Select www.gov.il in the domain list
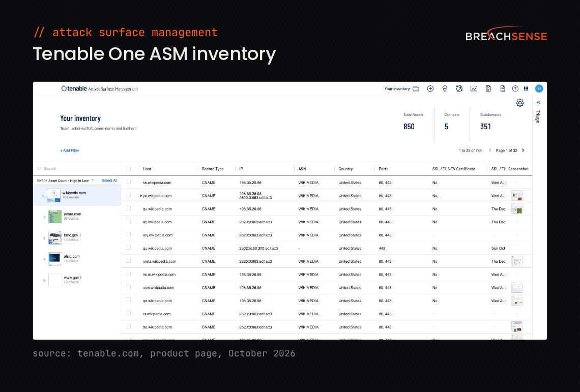 click(x=77, y=280)
